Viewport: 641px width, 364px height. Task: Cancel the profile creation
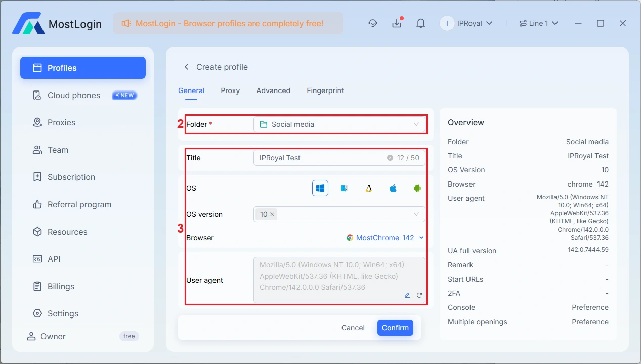tap(353, 328)
